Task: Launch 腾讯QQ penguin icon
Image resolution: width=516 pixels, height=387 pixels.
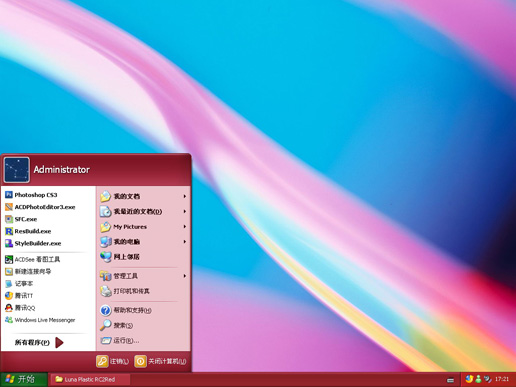Action: 9,308
